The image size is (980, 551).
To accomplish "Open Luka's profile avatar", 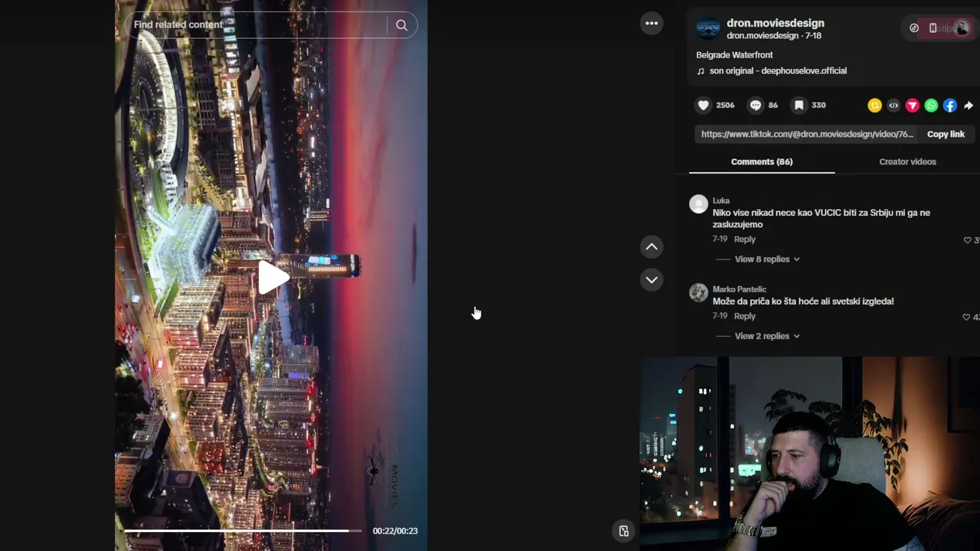I will (x=698, y=204).
